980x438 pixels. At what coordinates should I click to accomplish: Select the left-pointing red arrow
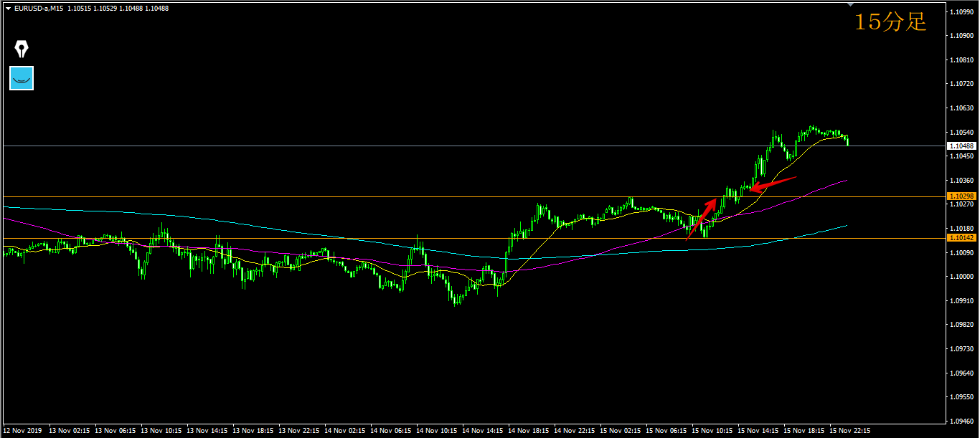click(773, 184)
